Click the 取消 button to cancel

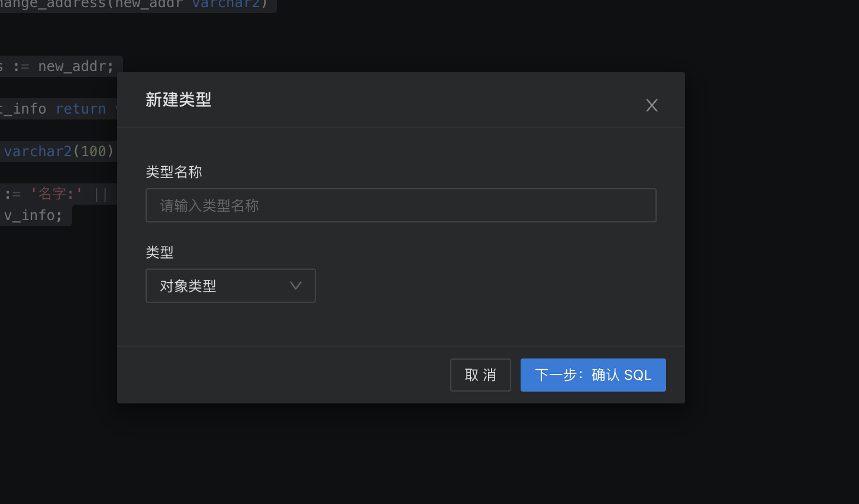pos(480,374)
